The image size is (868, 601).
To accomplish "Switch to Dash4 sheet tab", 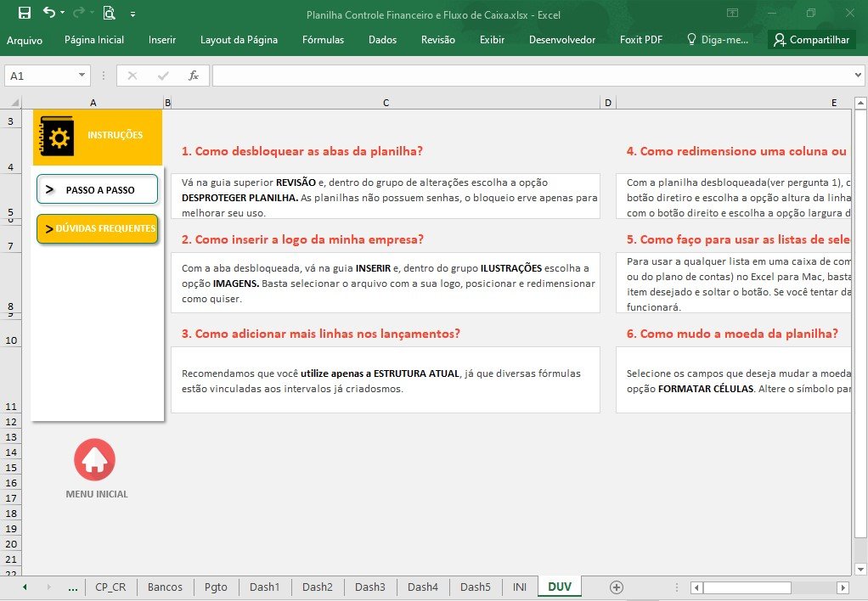I will (423, 587).
